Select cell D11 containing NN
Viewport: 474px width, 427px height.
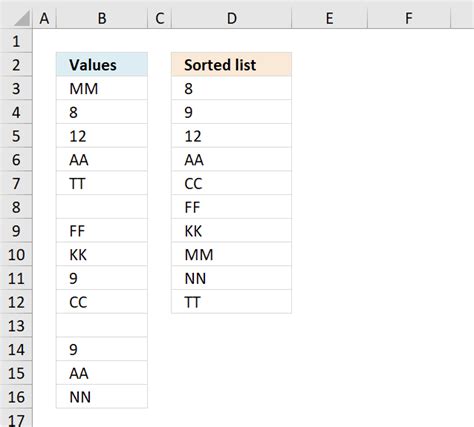point(231,278)
